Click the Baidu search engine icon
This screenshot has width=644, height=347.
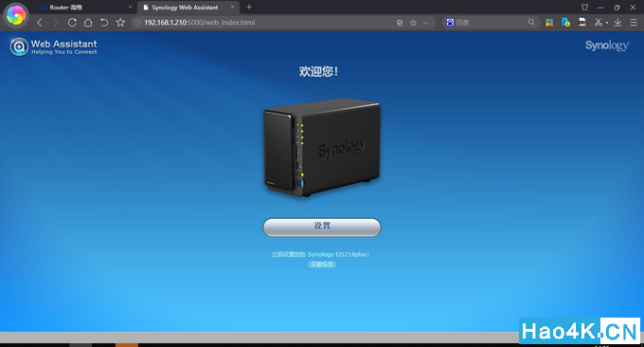pos(450,23)
